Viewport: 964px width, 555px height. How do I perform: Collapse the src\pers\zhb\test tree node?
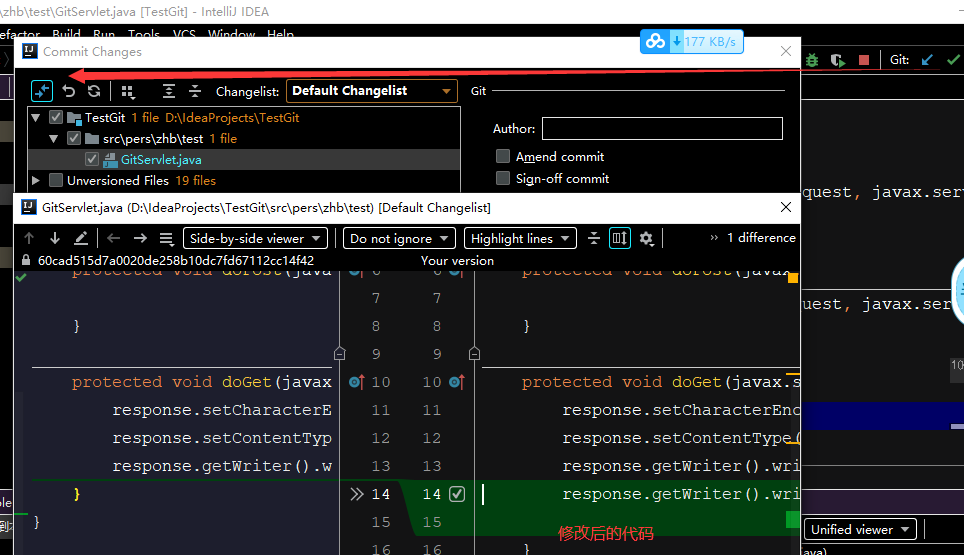[53, 138]
